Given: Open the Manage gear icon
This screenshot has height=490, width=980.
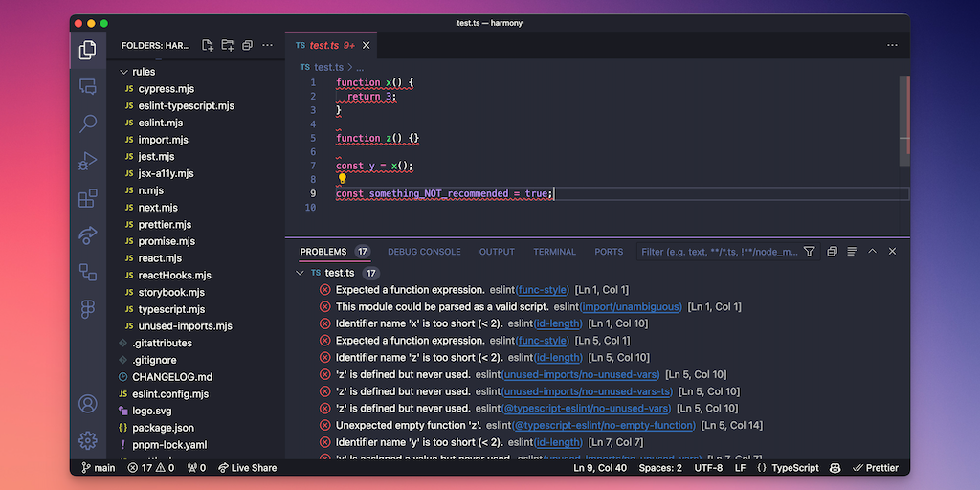Looking at the screenshot, I should point(88,440).
